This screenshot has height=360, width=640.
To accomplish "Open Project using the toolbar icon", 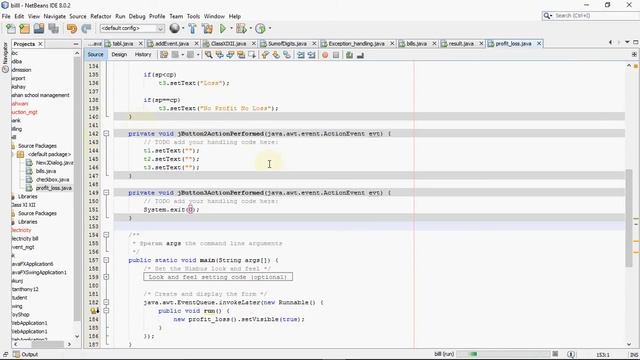I will pyautogui.click(x=39, y=29).
